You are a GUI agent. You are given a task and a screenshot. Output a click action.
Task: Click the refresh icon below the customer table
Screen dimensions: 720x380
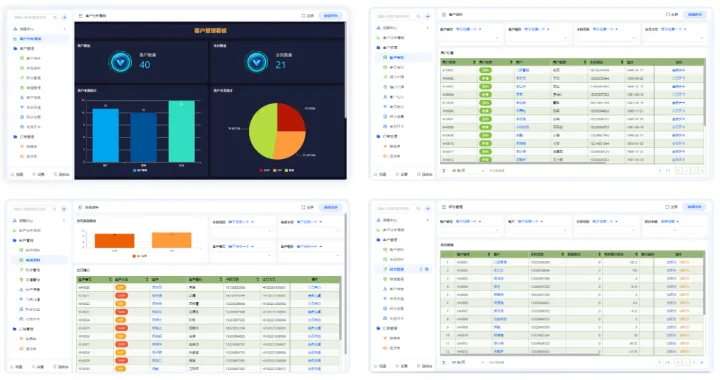click(444, 170)
